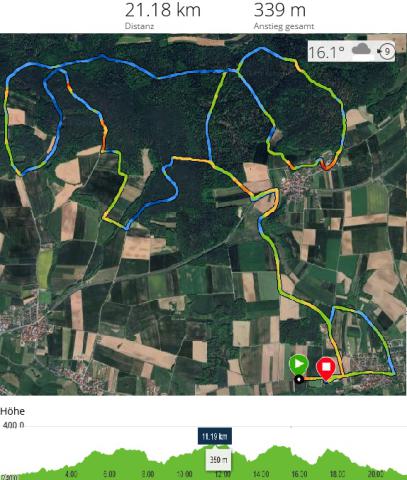
Task: Click the 16.1° temperature reading
Action: (326, 52)
